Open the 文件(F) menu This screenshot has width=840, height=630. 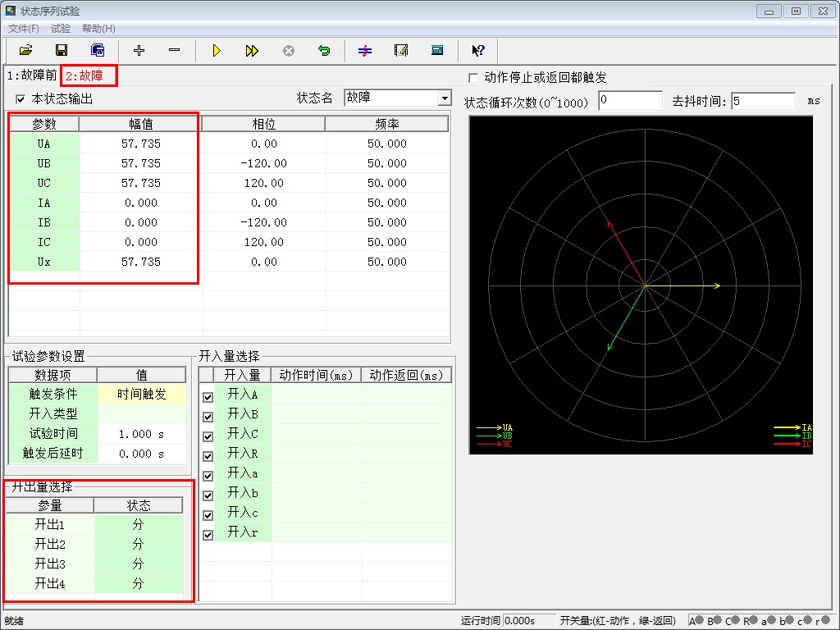[x=24, y=29]
